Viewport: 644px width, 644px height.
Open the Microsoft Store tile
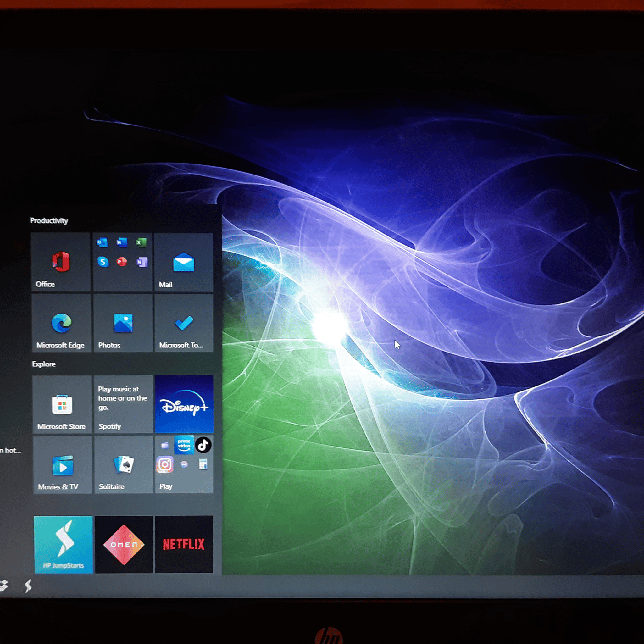pyautogui.click(x=62, y=404)
